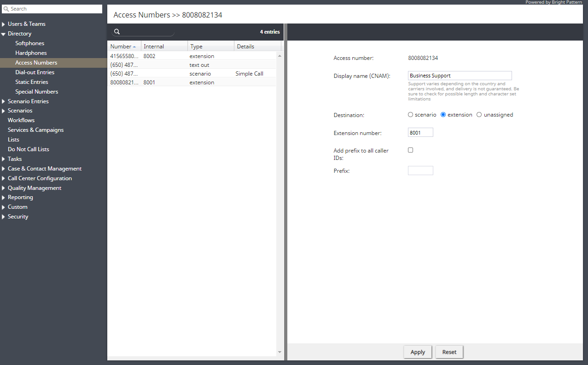The image size is (588, 365).
Task: Open Softphones in Directory
Action: [x=30, y=43]
